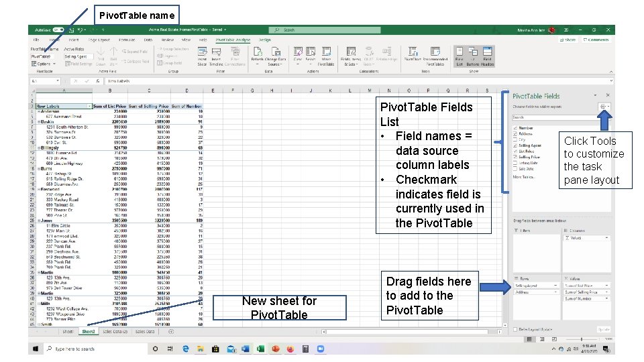This screenshot has height=362, width=644.
Task: Switch to the Sales Data sheet tab
Action: 145,331
